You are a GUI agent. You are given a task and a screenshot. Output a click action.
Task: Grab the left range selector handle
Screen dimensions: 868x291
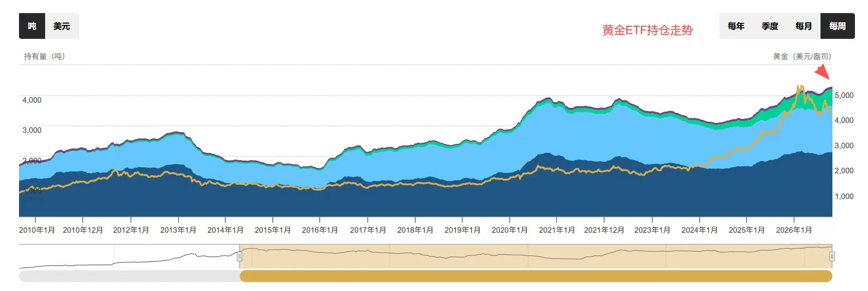[x=239, y=257]
